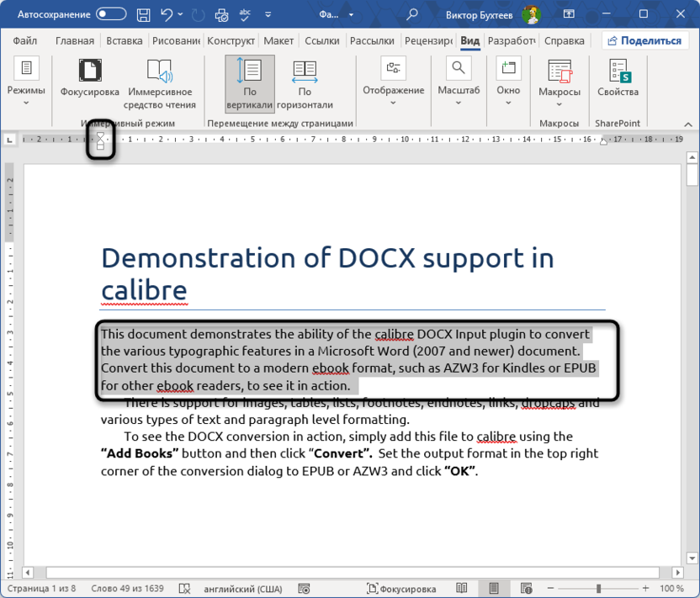Click the Undo arrow icon
Screen dimensions: 700x598
pos(167,14)
